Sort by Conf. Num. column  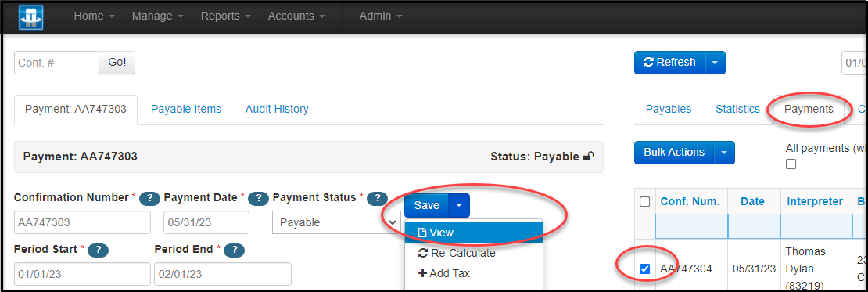[x=690, y=202]
